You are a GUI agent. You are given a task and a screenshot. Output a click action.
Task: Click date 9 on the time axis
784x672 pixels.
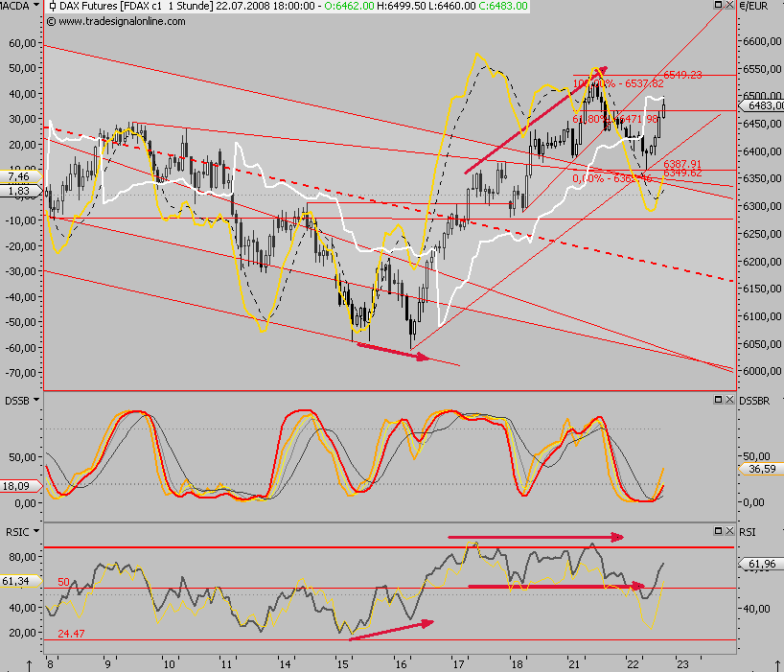click(107, 664)
